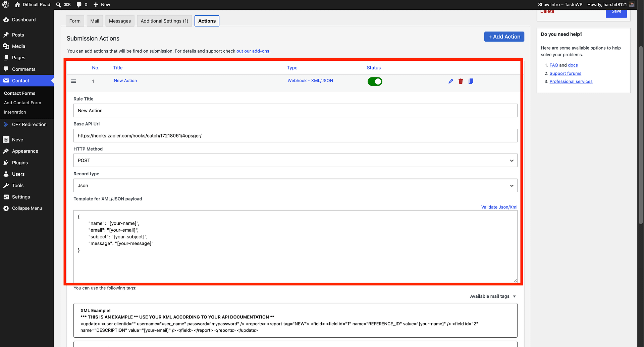Click the duplicate copy icon for New Action

tap(471, 81)
